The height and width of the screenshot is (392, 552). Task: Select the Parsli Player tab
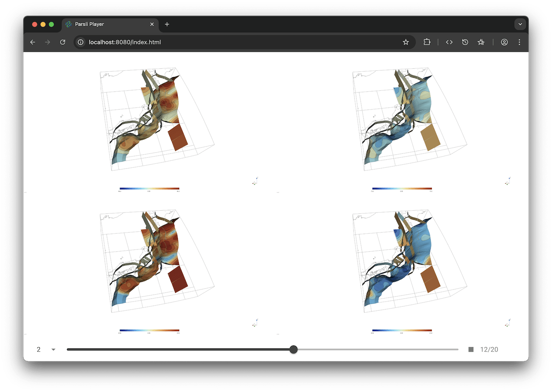[x=110, y=24]
